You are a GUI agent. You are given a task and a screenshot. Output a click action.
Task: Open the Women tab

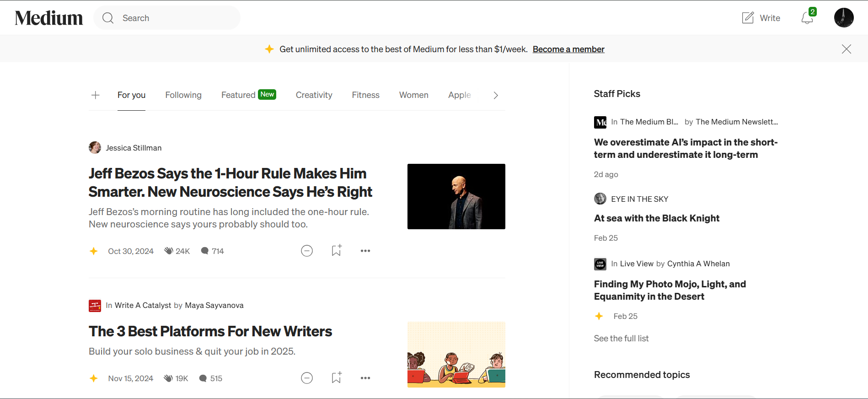413,95
